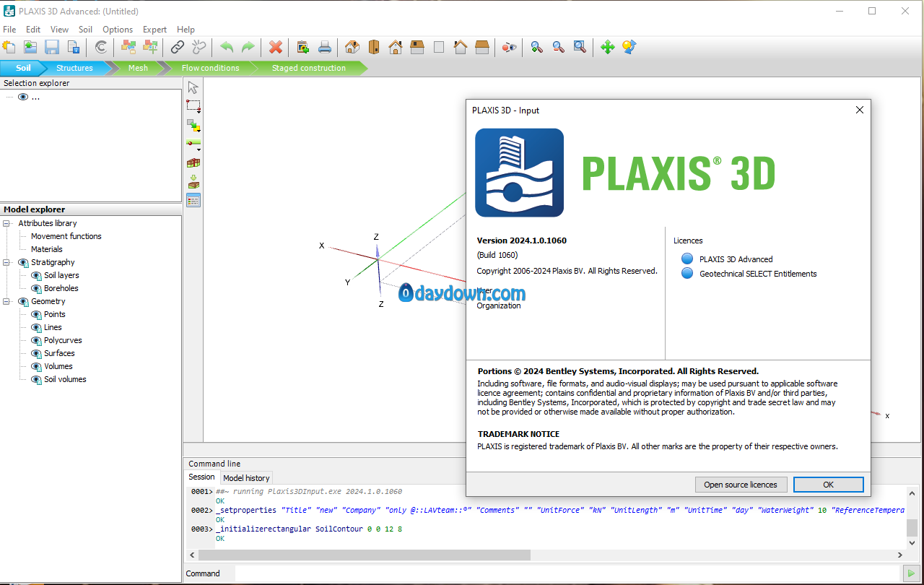Click the zoom in magnifier icon
924x585 pixels.
click(536, 47)
